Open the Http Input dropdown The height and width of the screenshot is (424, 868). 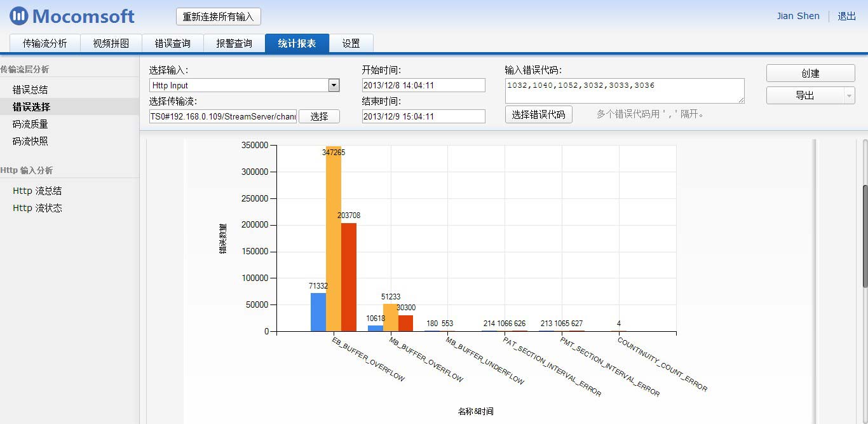(333, 85)
